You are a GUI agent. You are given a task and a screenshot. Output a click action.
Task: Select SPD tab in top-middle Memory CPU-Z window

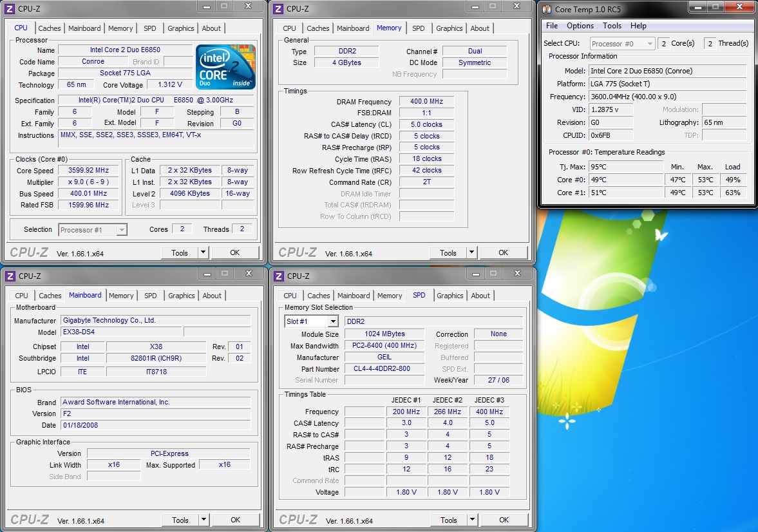coord(419,28)
